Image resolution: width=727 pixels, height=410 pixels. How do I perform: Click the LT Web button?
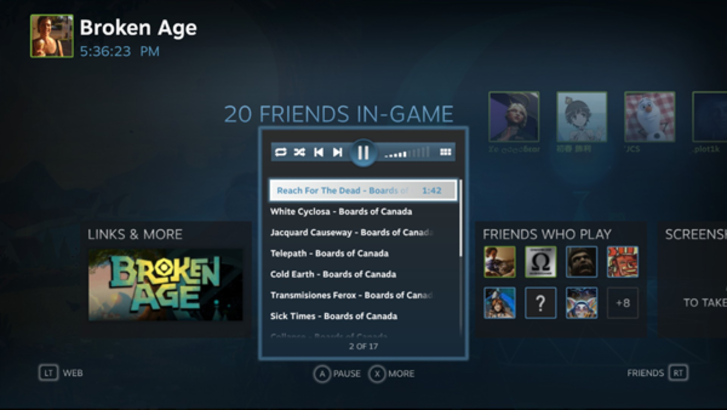(61, 373)
